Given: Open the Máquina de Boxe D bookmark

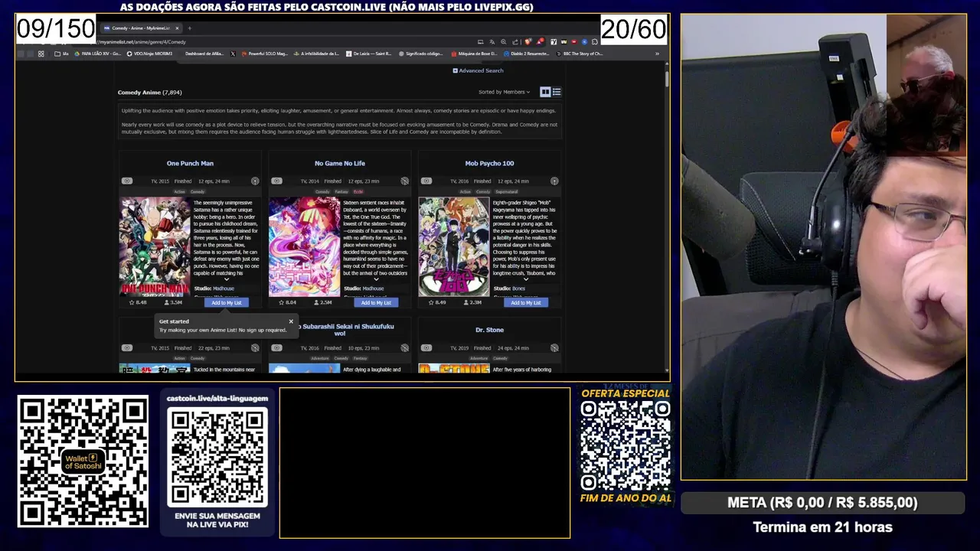Looking at the screenshot, I should 474,54.
